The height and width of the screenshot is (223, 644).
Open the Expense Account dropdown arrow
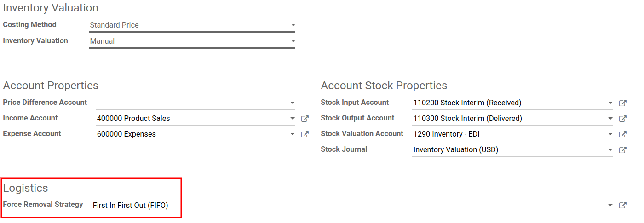(x=293, y=134)
